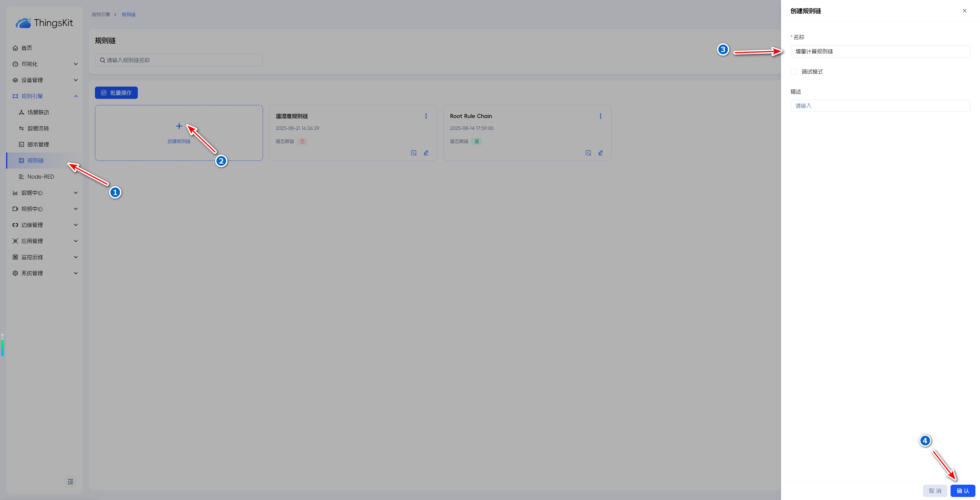Click the plus icon to create rule chain
Image resolution: width=980 pixels, height=500 pixels.
[x=179, y=126]
